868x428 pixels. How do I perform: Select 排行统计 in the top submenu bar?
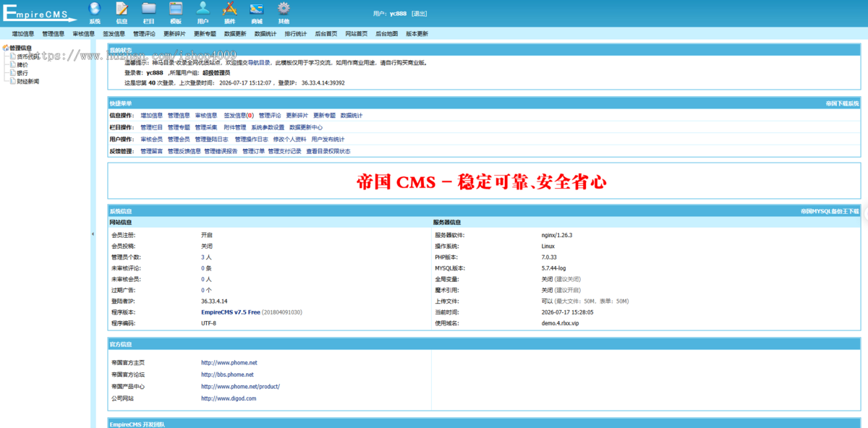(297, 33)
